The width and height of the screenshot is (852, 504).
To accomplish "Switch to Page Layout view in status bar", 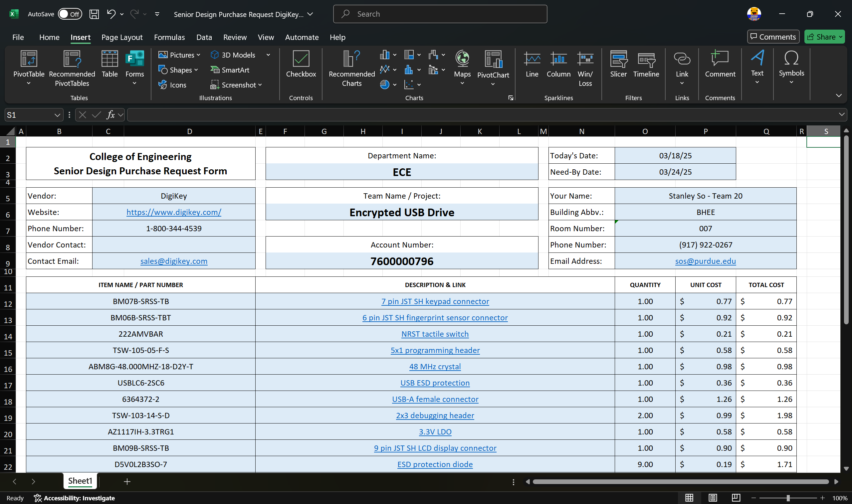I will click(x=712, y=498).
